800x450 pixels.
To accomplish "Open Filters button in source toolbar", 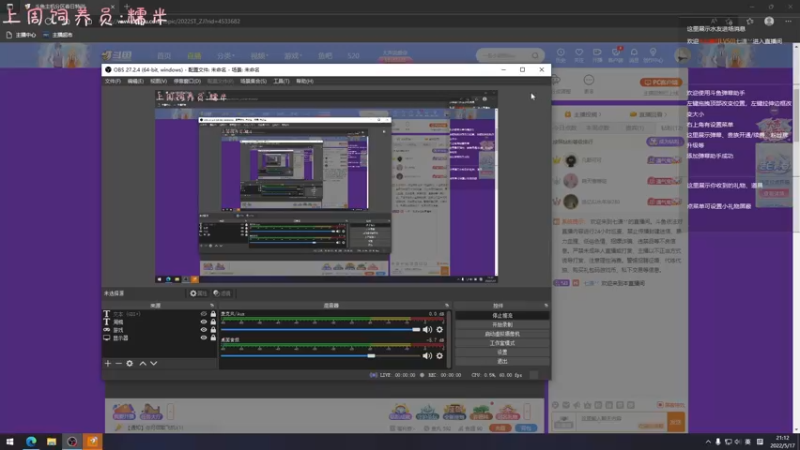I will point(222,293).
